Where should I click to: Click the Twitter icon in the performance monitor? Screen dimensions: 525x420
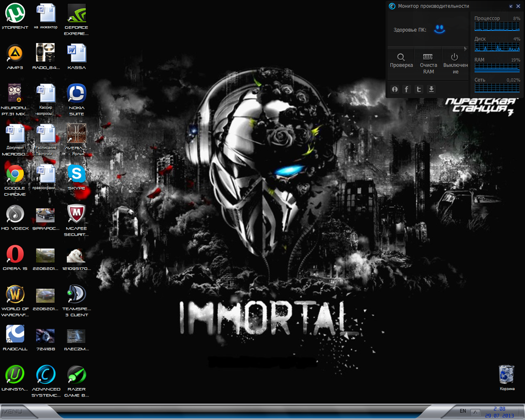point(419,89)
